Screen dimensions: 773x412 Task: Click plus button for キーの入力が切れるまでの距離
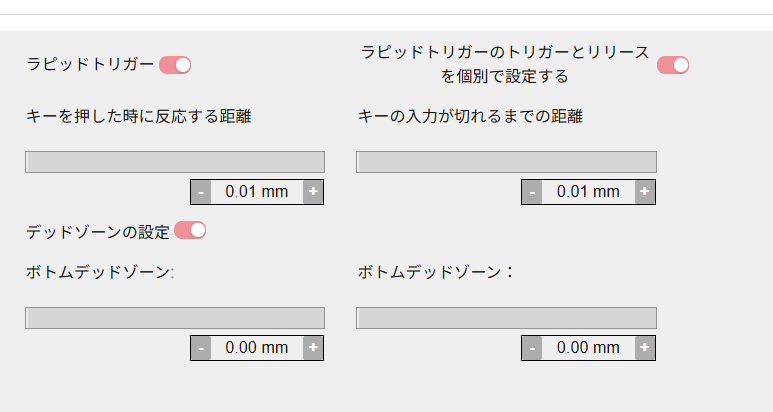pyautogui.click(x=645, y=192)
